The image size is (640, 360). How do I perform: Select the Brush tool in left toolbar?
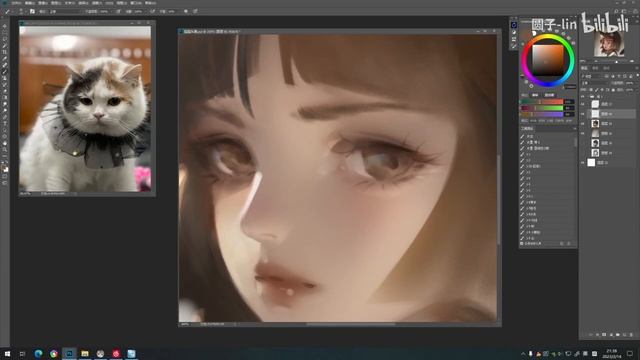(x=5, y=72)
